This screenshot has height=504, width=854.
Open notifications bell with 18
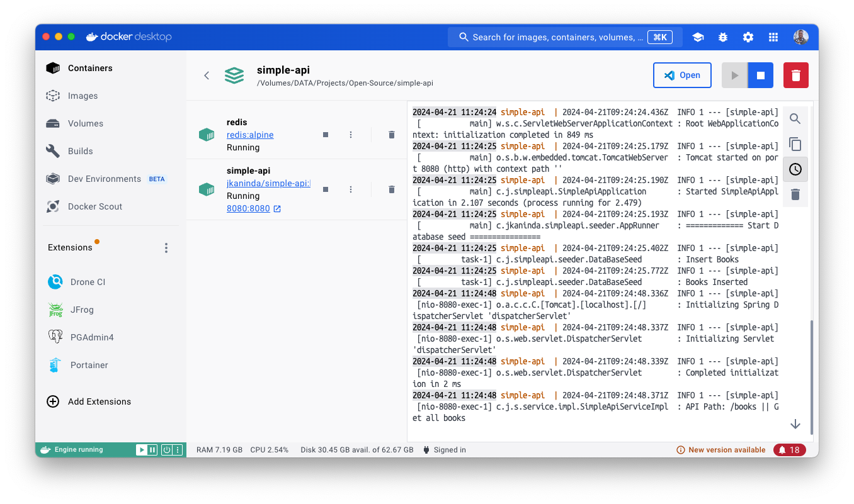coord(790,450)
